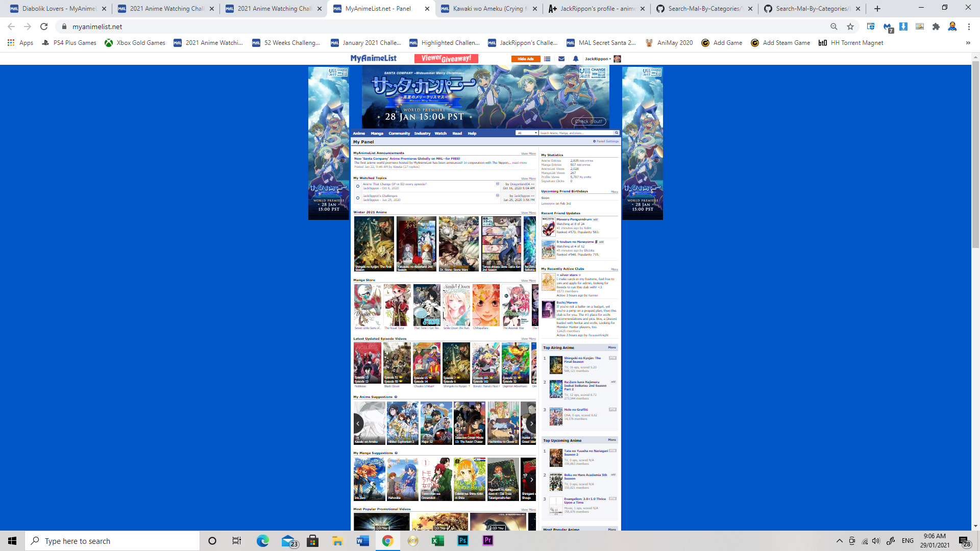
Task: Open Panel Settings gear link
Action: click(606, 141)
